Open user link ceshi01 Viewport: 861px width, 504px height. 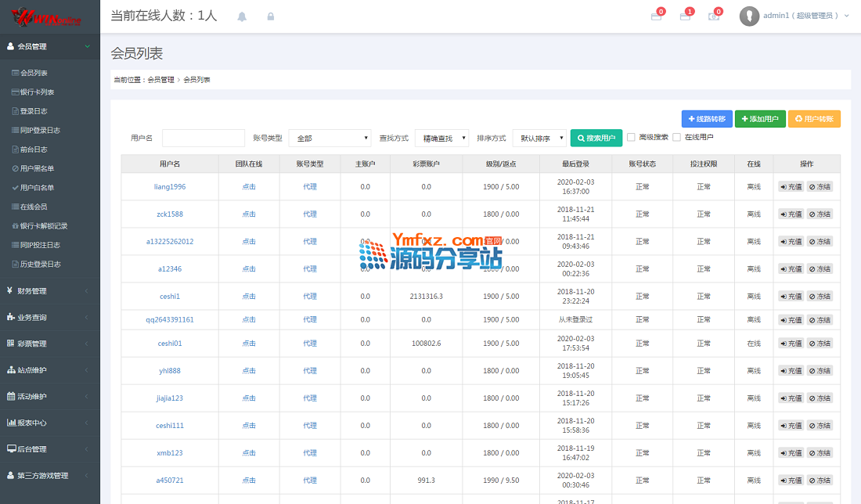coord(169,344)
